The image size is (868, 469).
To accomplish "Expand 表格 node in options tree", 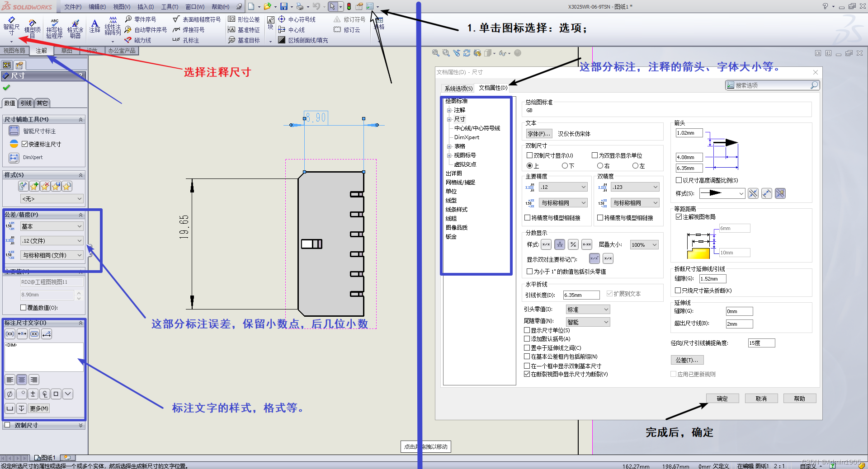I will (449, 146).
